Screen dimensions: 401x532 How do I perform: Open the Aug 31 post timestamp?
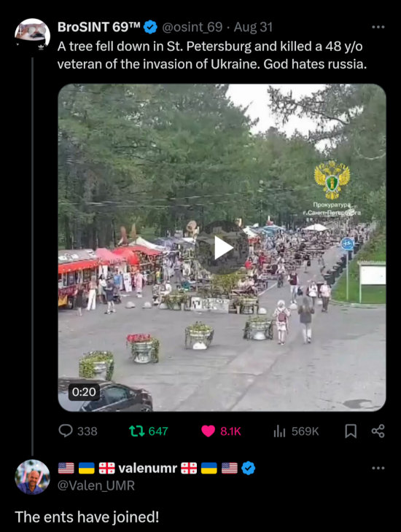253,27
